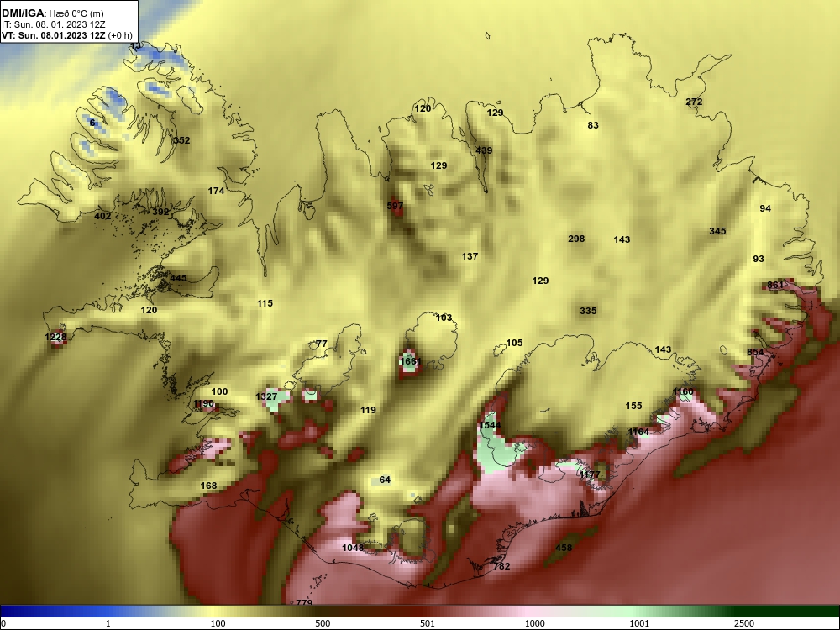This screenshot has width=840, height=630.
Task: Click the map value 458
Action: click(564, 548)
